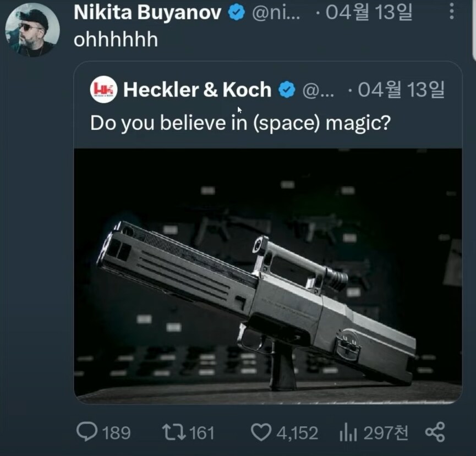The image size is (476, 456).
Task: Open Nikita Buyanov's profile name link
Action: tap(149, 13)
